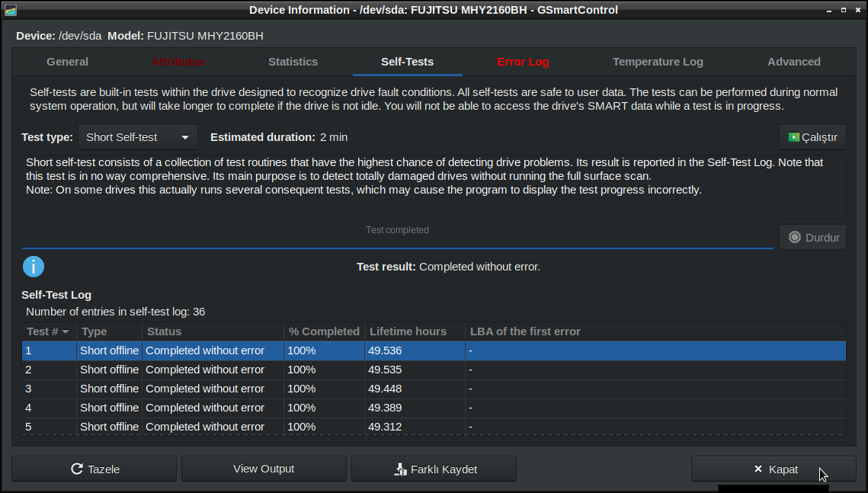Screen dimensions: 868x493
Task: Sort by Type column header
Action: click(109, 331)
